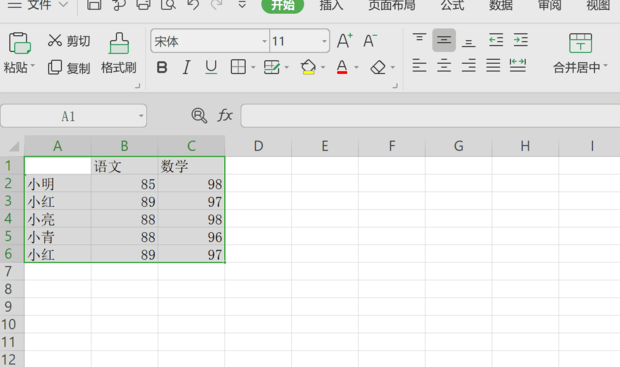The image size is (620, 367).
Task: Toggle Underline formatting
Action: point(211,67)
